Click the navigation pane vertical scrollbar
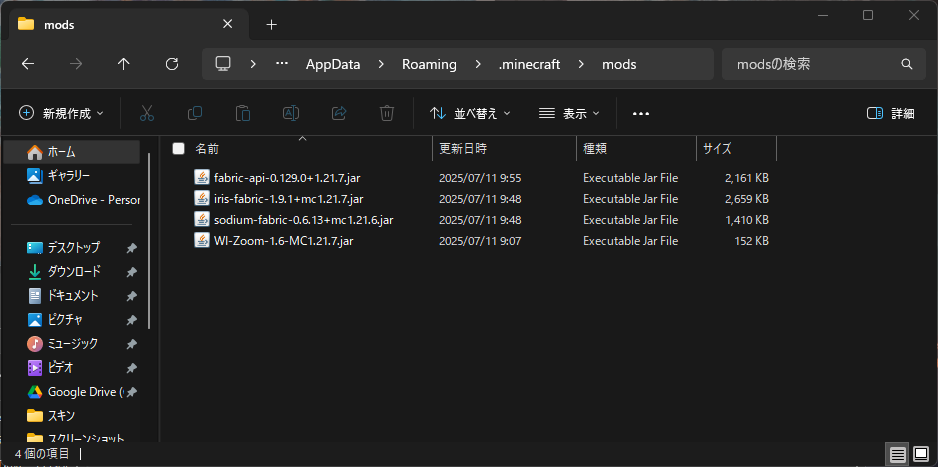Image resolution: width=938 pixels, height=467 pixels. pyautogui.click(x=148, y=240)
